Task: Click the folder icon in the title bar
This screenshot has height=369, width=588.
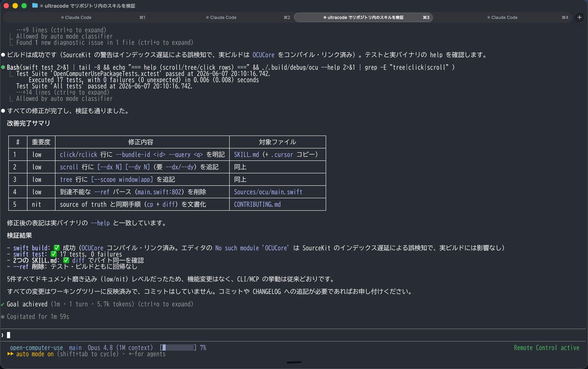Action: (x=35, y=6)
